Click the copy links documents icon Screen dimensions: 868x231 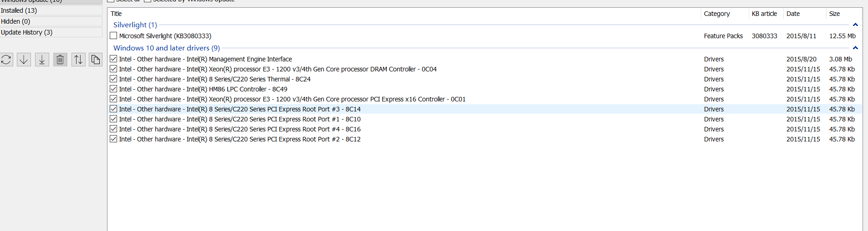click(x=96, y=60)
